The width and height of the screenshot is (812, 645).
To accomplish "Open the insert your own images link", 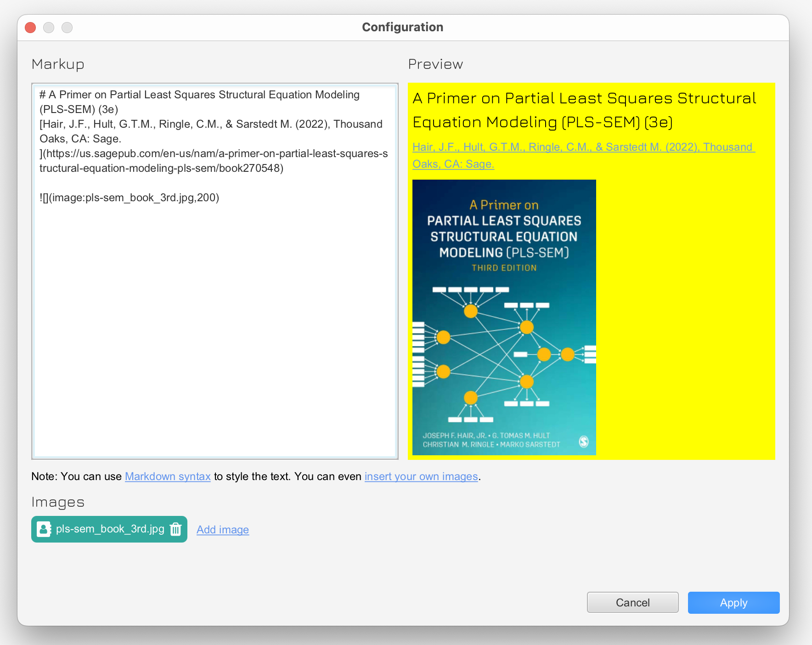I will tap(421, 476).
